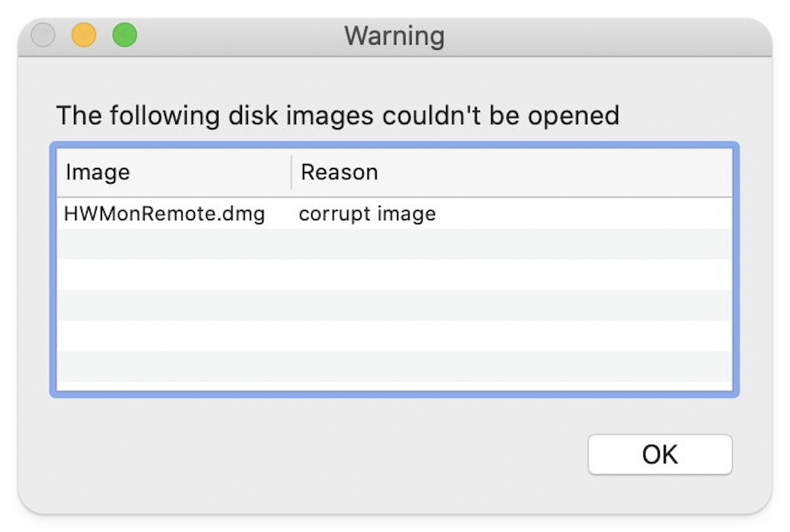Select third empty row below HWMonRemote.dmg
Image resolution: width=790 pixels, height=532 pixels.
tap(394, 305)
